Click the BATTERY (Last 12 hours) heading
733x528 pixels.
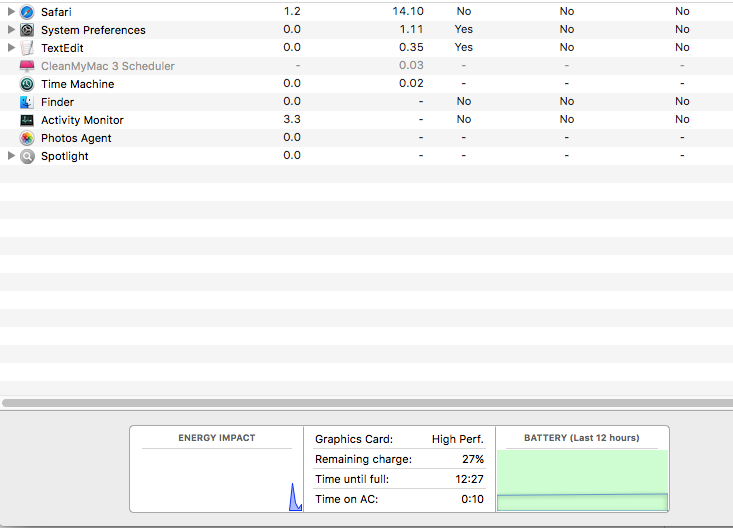[x=582, y=438]
